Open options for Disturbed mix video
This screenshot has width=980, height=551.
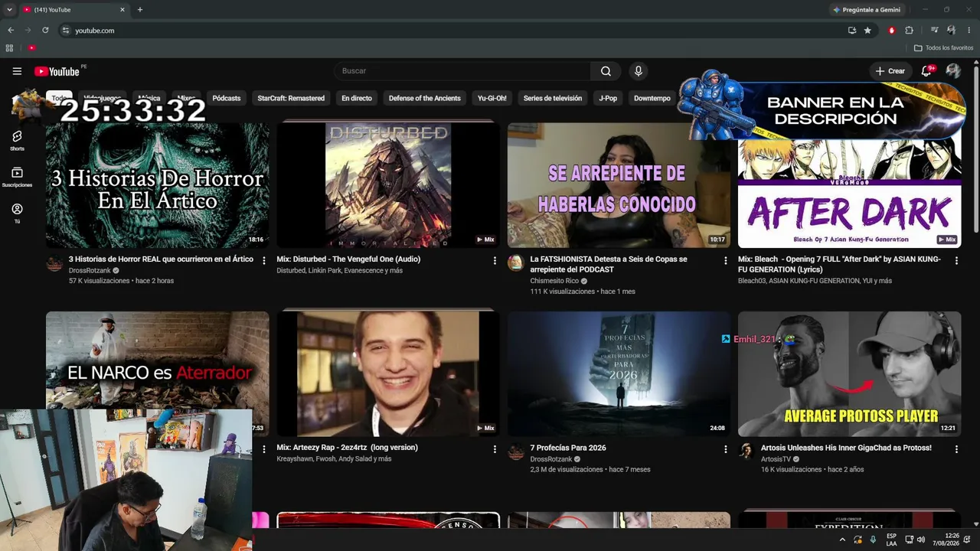point(495,261)
